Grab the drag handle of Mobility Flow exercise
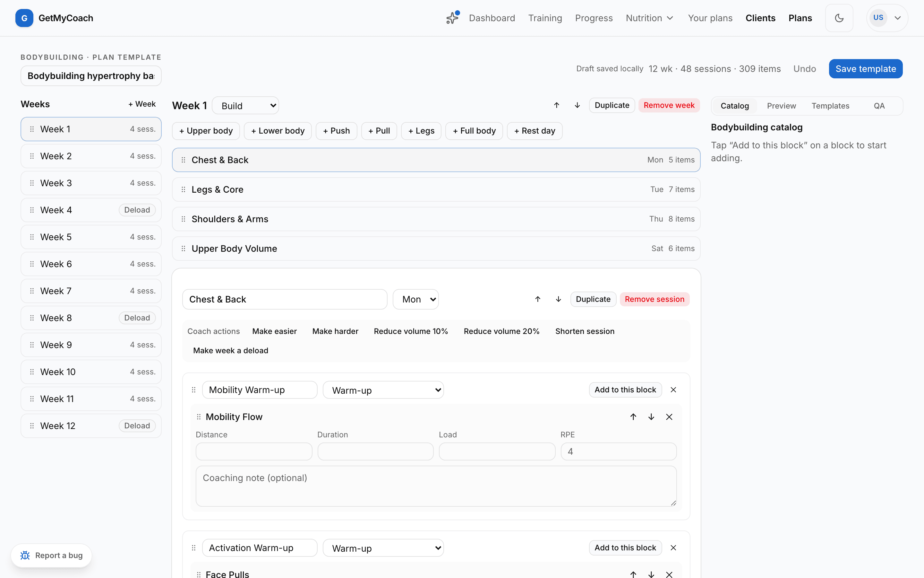Screen dimensions: 924x578 click(199, 417)
